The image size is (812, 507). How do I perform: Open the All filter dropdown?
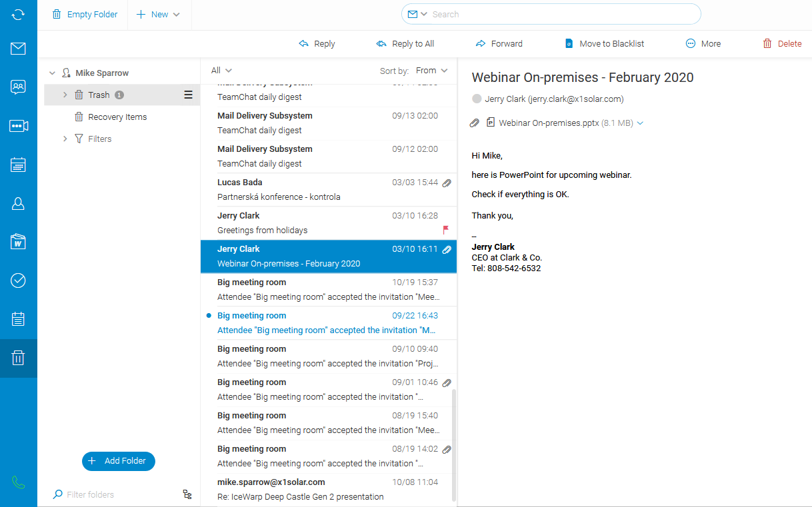coord(221,71)
